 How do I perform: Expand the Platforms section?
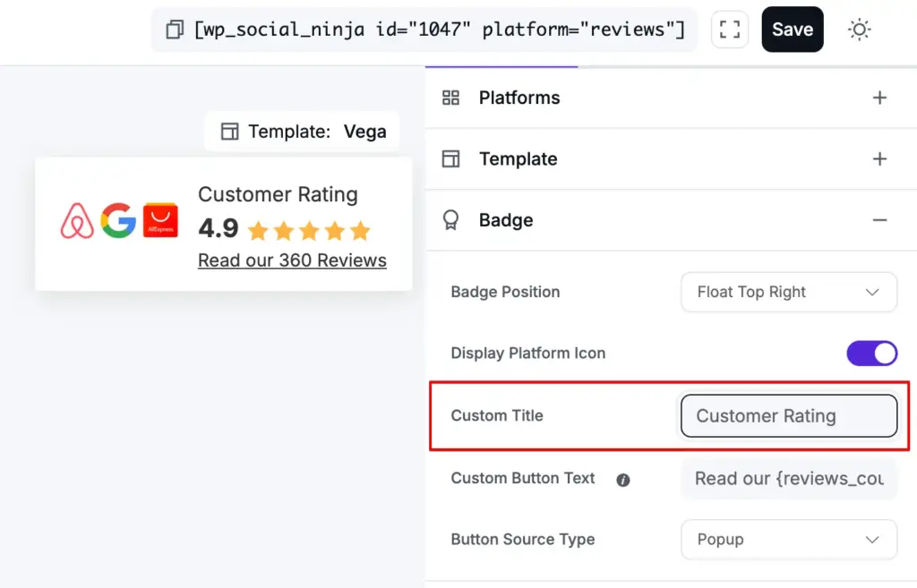click(x=879, y=98)
